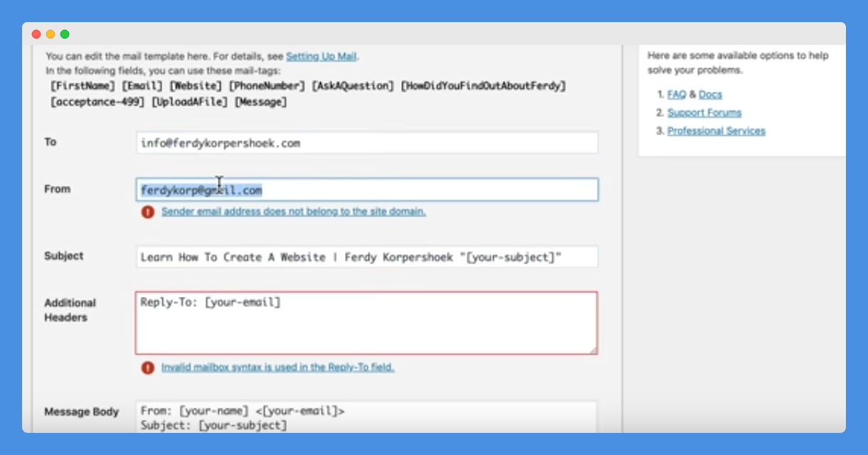Select the Subject input field
Image resolution: width=868 pixels, height=455 pixels.
pyautogui.click(x=367, y=256)
